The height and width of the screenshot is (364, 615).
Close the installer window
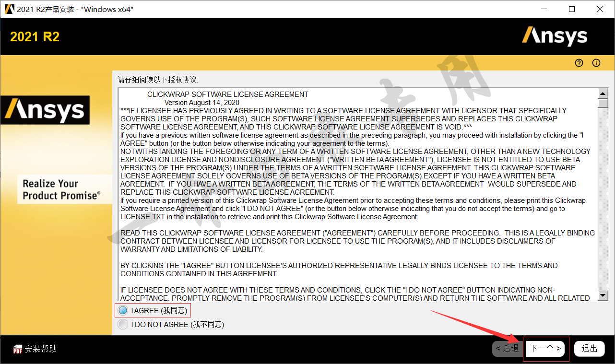pyautogui.click(x=600, y=9)
